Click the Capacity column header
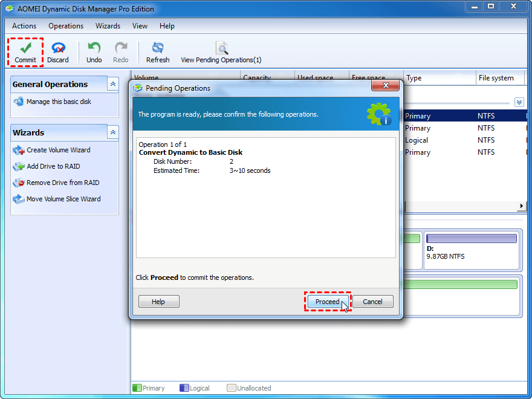Image resolution: width=532 pixels, height=399 pixels. tap(267, 77)
